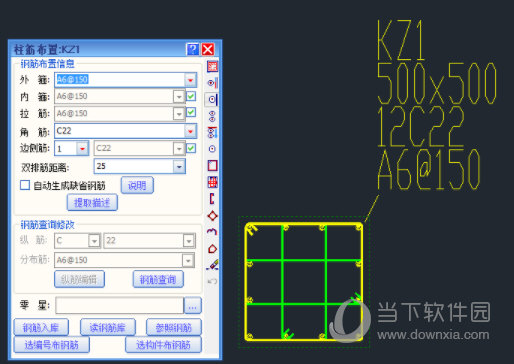Click the greyed undo arrow icon
Screen dimensions: 514x364
point(212,281)
